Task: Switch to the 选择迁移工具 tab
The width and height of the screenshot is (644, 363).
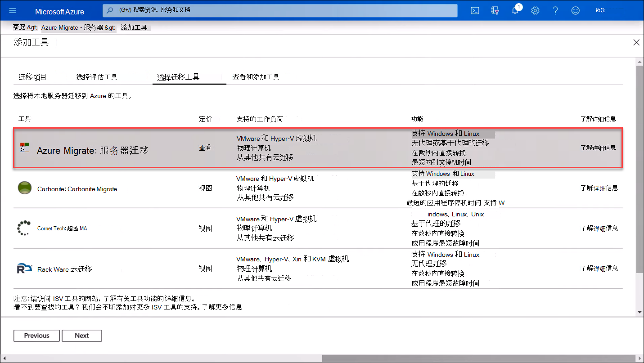Action: point(179,77)
